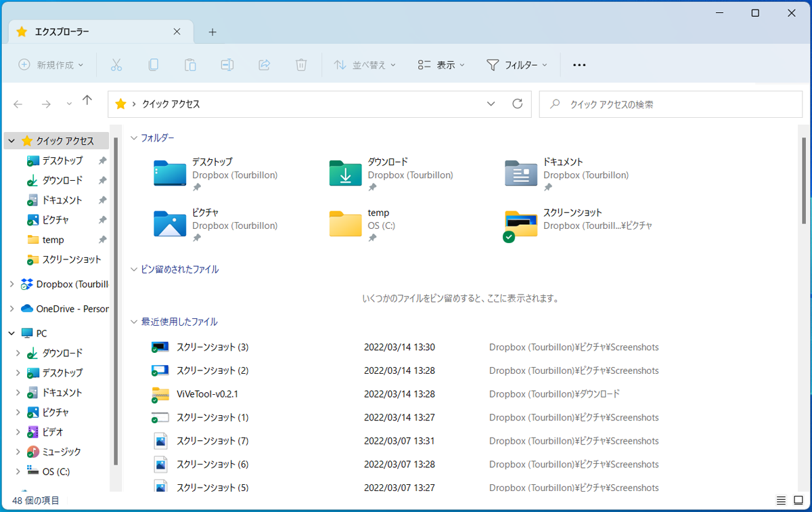Click the Delete trash can icon
The height and width of the screenshot is (512, 812).
point(301,65)
